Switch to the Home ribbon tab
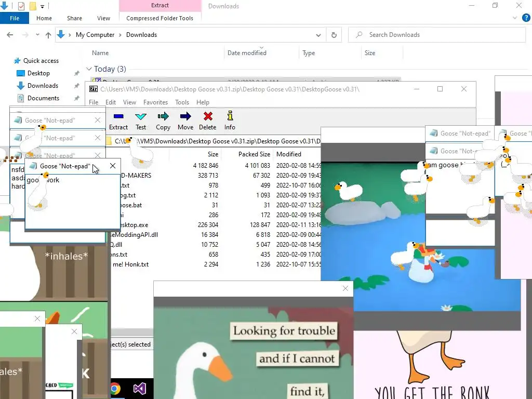The width and height of the screenshot is (532, 399). pos(44,18)
